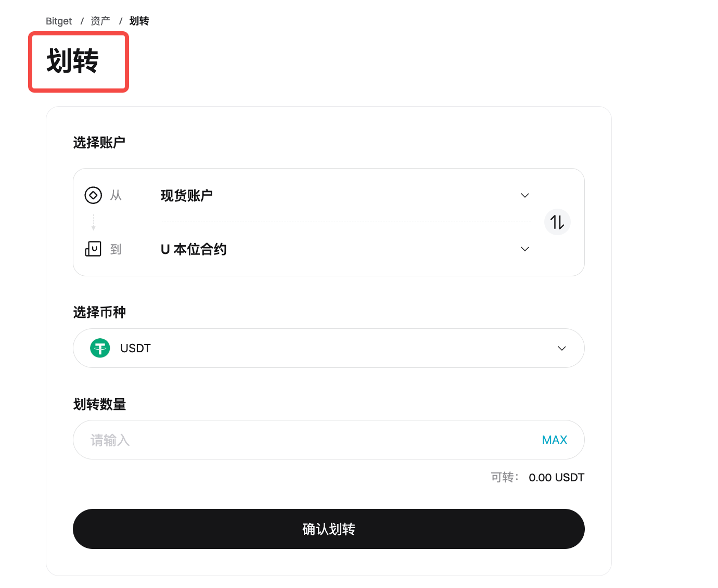Open the coin selector chevron
The image size is (718, 588).
pyautogui.click(x=562, y=349)
